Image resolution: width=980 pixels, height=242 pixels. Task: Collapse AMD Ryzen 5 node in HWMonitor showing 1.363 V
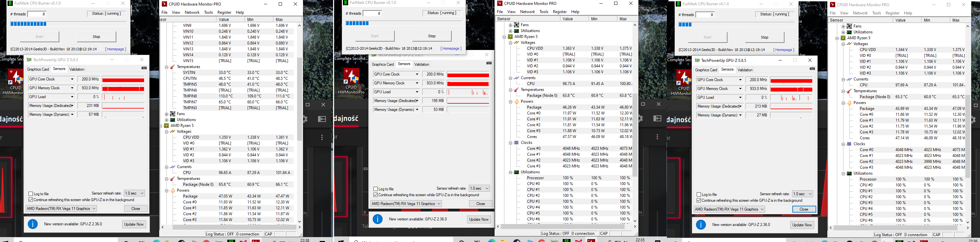click(504, 37)
